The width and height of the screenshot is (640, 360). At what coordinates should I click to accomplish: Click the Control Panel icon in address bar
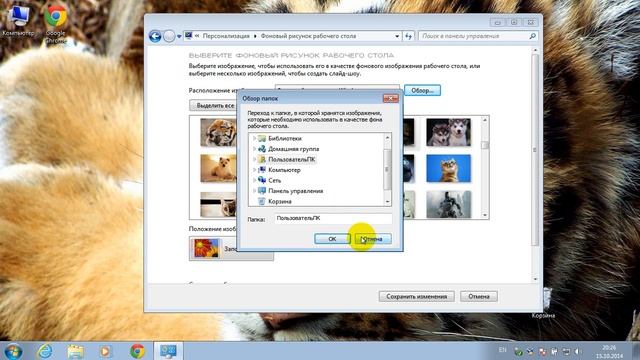pyautogui.click(x=189, y=36)
